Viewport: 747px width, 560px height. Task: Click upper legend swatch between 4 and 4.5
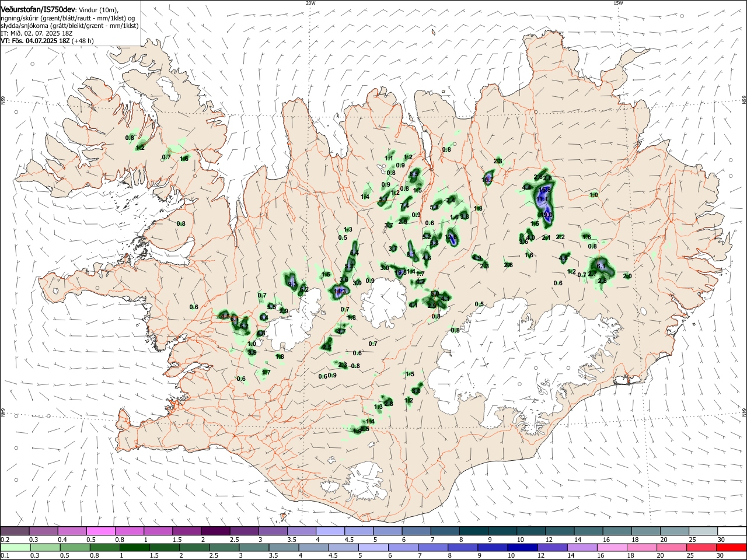[329, 531]
